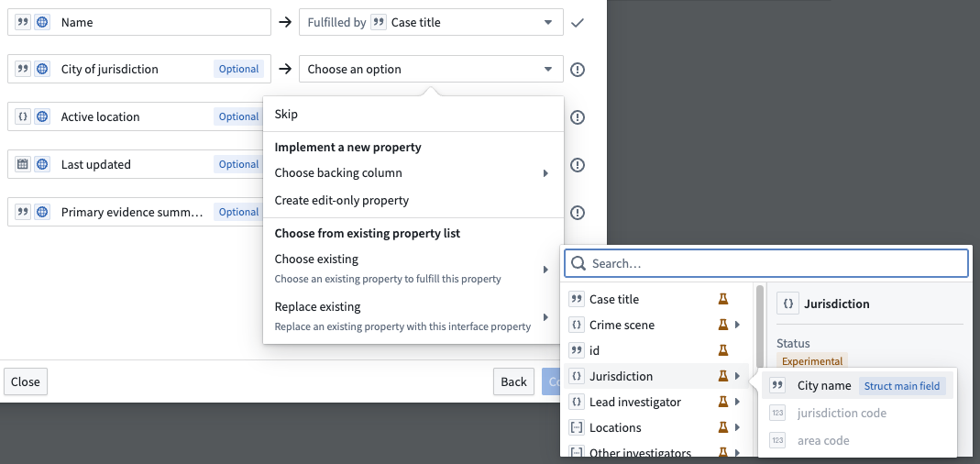Click the Optional tag on City of jurisdiction
This screenshot has height=464, width=980.
point(238,69)
